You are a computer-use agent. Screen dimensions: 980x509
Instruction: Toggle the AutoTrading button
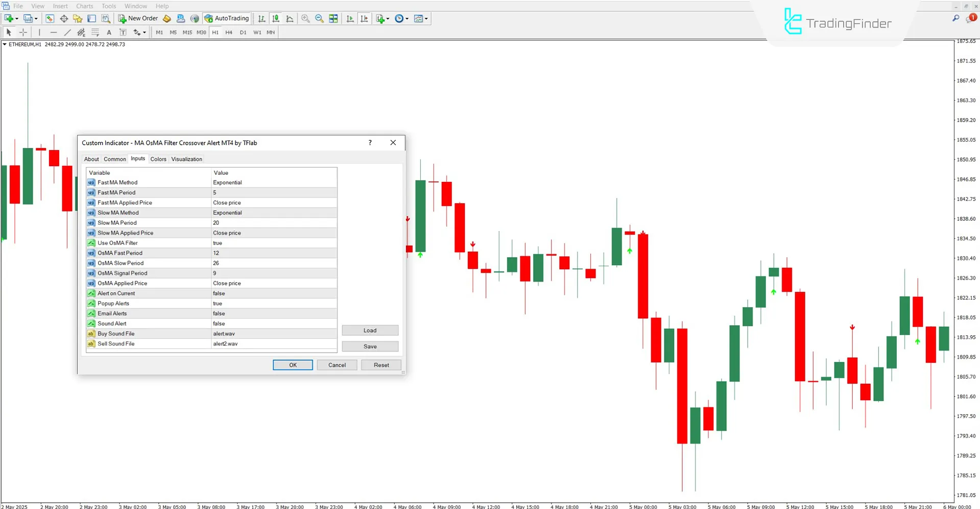pos(226,18)
